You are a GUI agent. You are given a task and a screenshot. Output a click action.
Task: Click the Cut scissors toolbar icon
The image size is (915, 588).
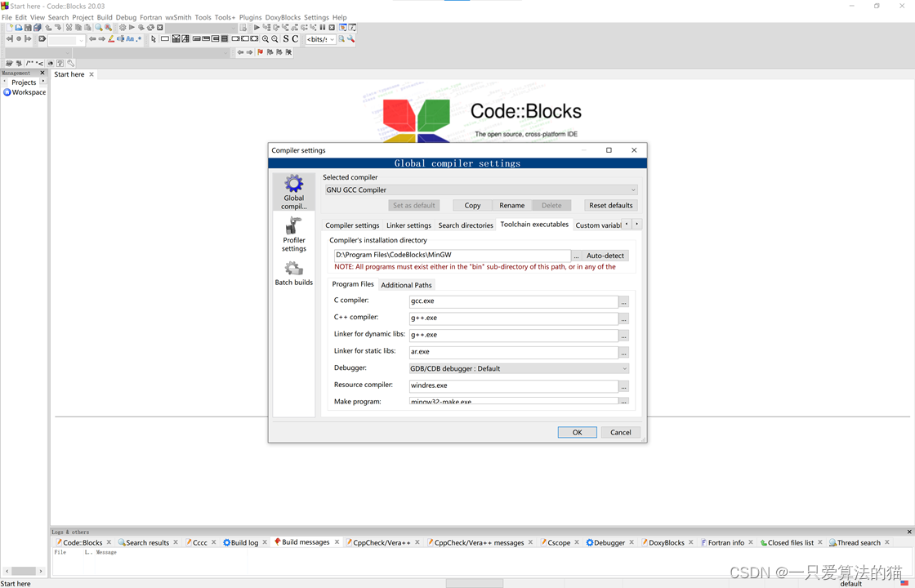pos(69,28)
